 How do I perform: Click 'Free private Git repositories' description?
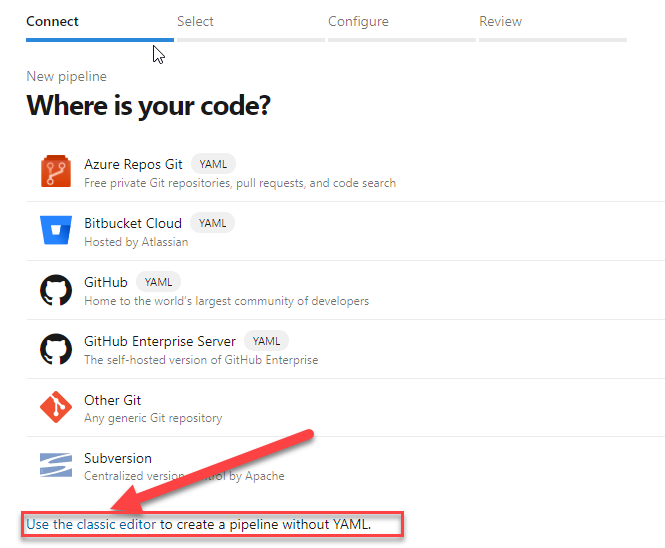click(x=240, y=183)
